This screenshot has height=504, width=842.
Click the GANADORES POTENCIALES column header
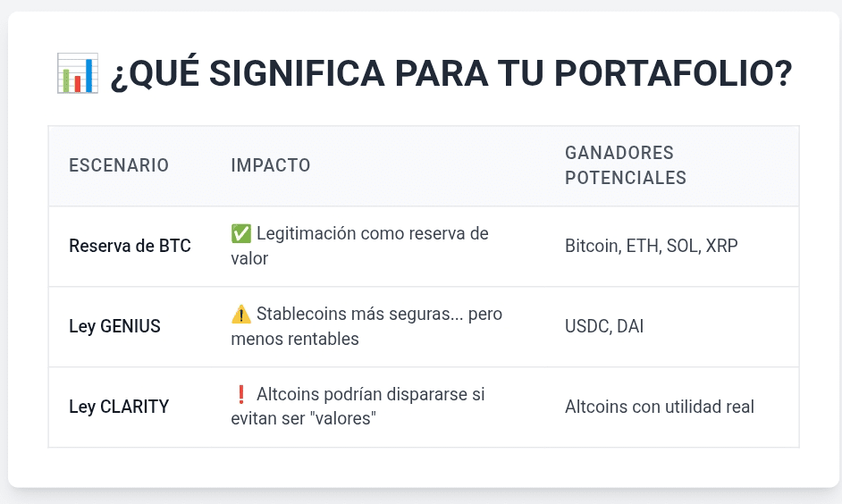tap(626, 165)
